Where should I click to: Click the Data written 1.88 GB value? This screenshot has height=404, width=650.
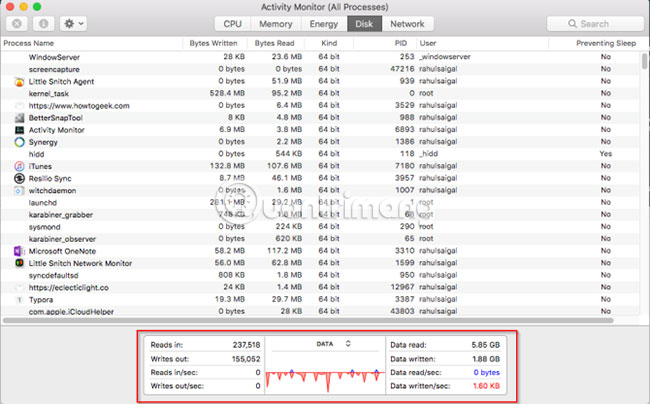pyautogui.click(x=486, y=359)
